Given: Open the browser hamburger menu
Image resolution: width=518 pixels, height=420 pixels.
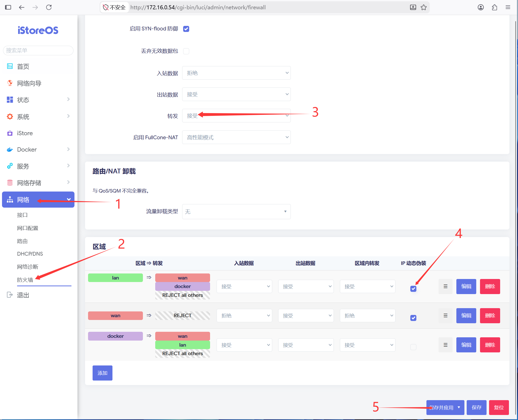Looking at the screenshot, I should pyautogui.click(x=508, y=7).
